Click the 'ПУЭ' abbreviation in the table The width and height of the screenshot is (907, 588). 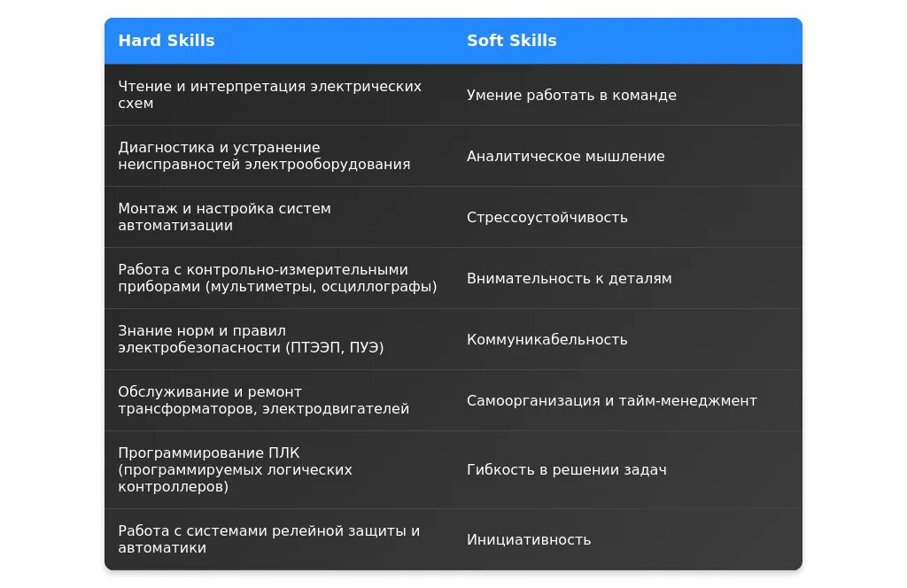365,348
